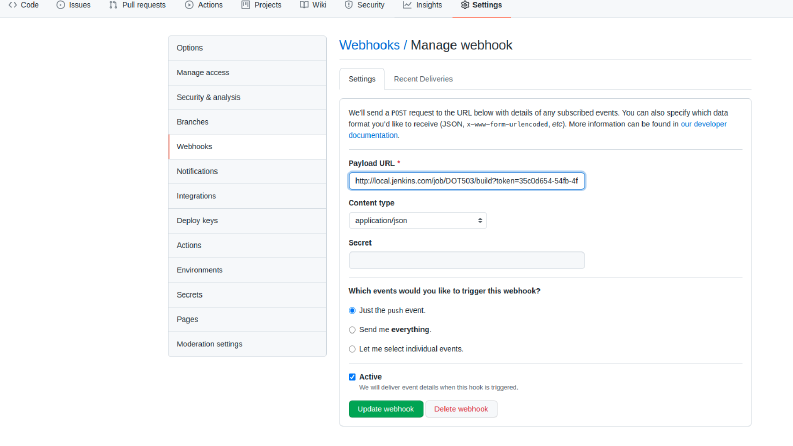Choose Let me select individual events
793x446 pixels.
(352, 349)
